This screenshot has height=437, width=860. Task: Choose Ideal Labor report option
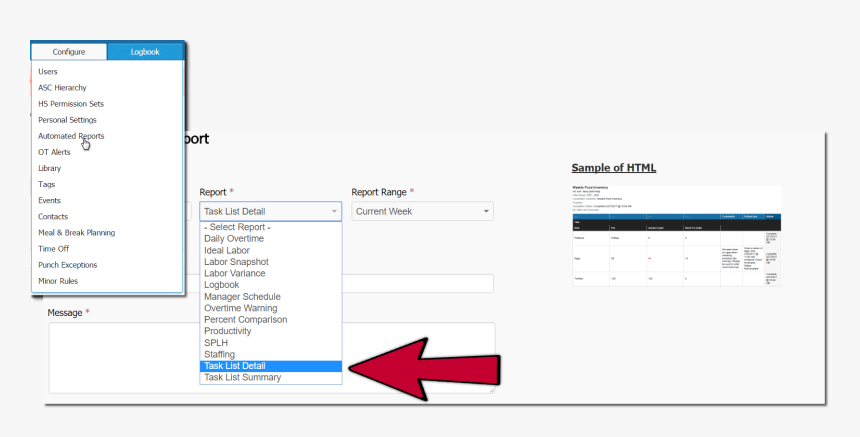[x=270, y=250]
